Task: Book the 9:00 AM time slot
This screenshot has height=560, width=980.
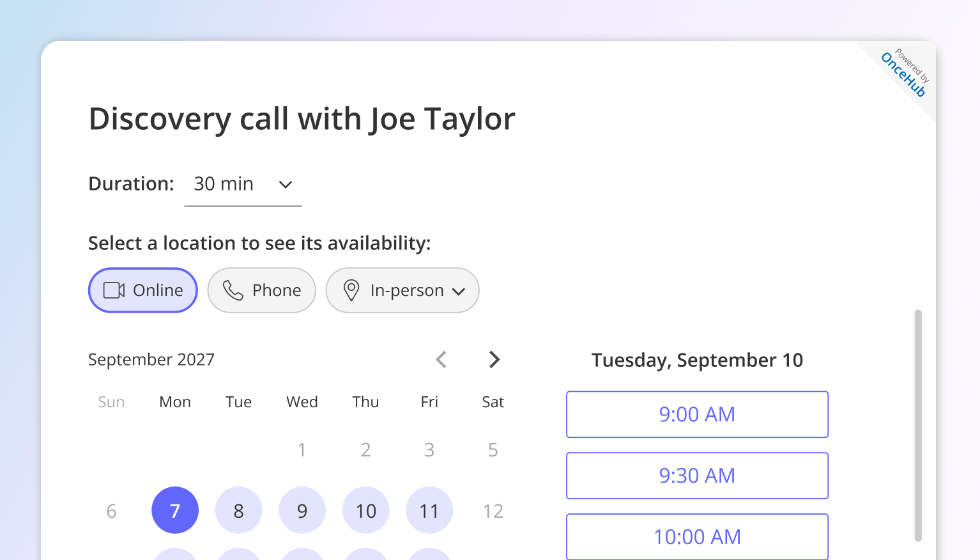Action: [x=697, y=414]
